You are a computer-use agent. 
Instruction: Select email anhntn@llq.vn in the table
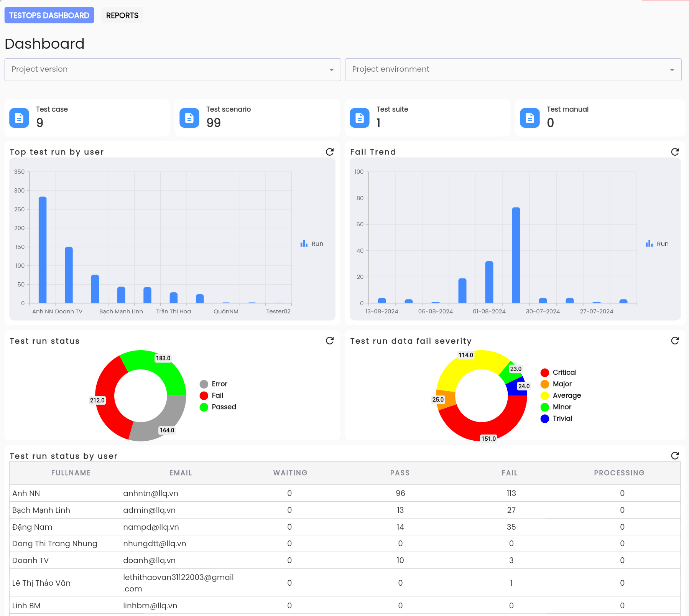click(151, 493)
